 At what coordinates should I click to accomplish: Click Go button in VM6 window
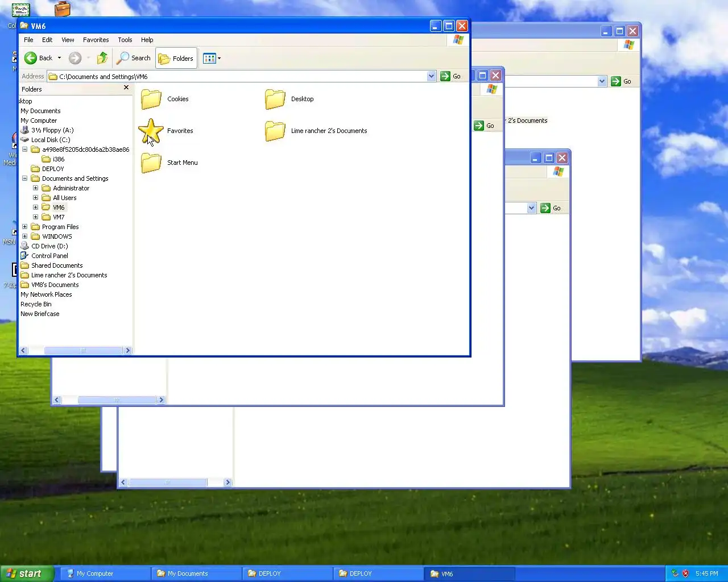[x=450, y=76]
